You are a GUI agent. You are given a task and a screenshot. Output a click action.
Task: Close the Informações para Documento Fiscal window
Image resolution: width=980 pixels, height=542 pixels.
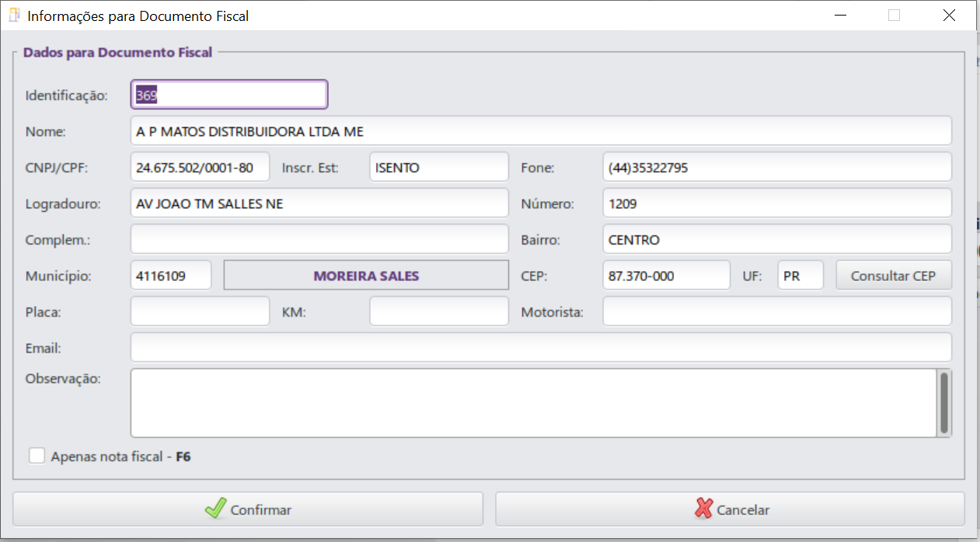pos(949,15)
